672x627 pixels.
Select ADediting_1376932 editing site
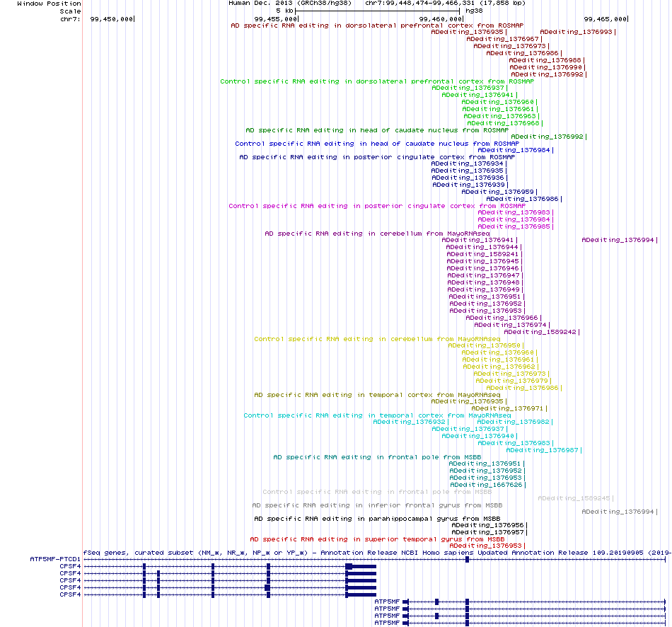tap(410, 422)
